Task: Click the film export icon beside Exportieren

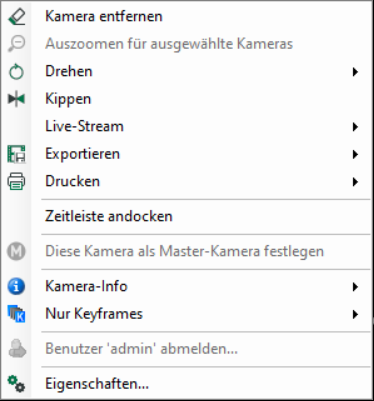Action: 16,154
